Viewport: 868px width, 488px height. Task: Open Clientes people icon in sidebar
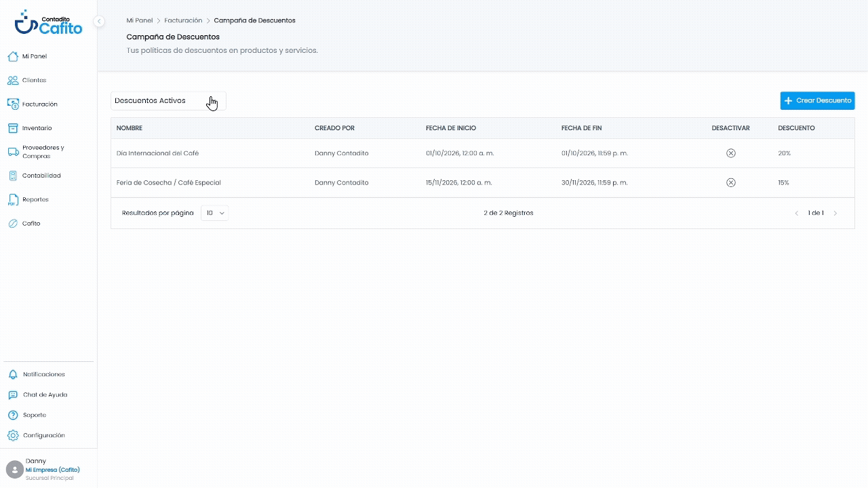(12, 80)
